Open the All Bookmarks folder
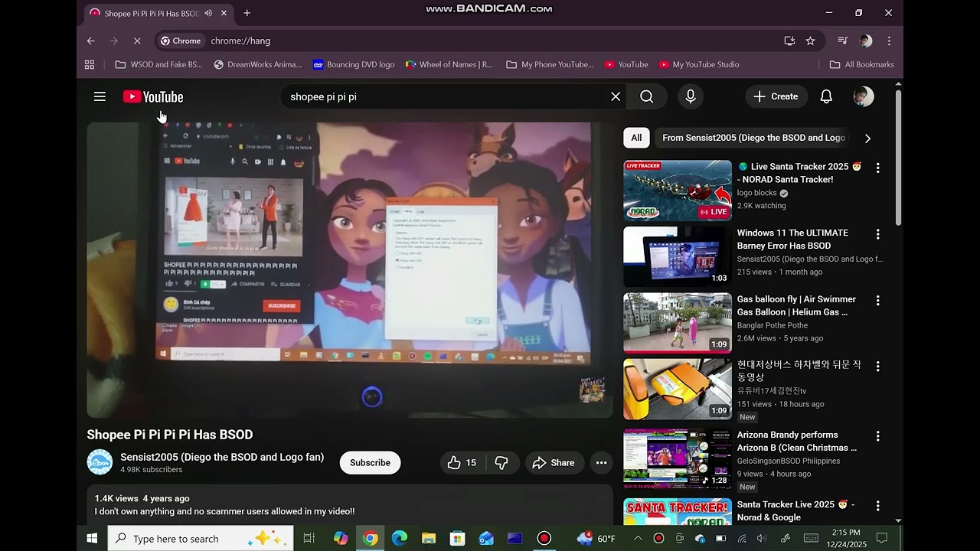980x551 pixels. click(861, 64)
